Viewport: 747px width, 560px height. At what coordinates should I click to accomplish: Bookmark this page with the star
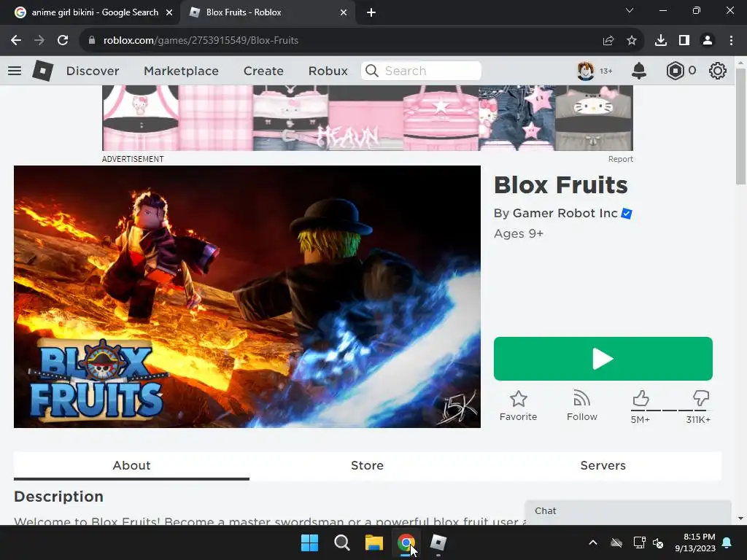pos(632,41)
